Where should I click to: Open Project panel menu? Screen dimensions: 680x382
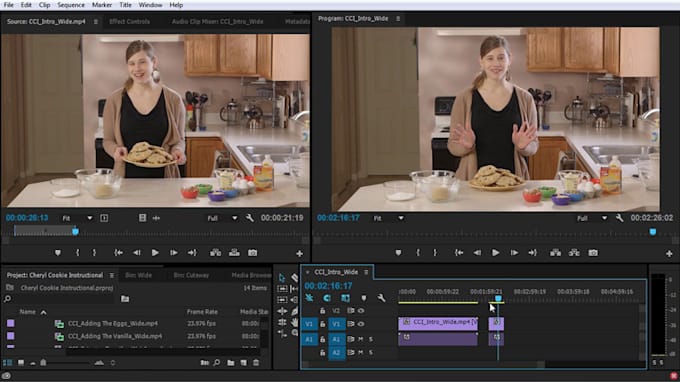pos(111,275)
